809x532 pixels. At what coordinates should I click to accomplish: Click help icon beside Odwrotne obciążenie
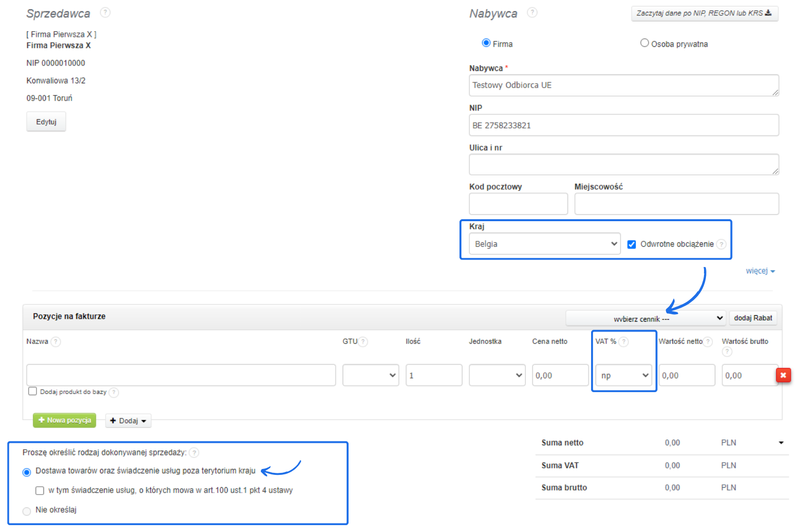[x=721, y=244]
